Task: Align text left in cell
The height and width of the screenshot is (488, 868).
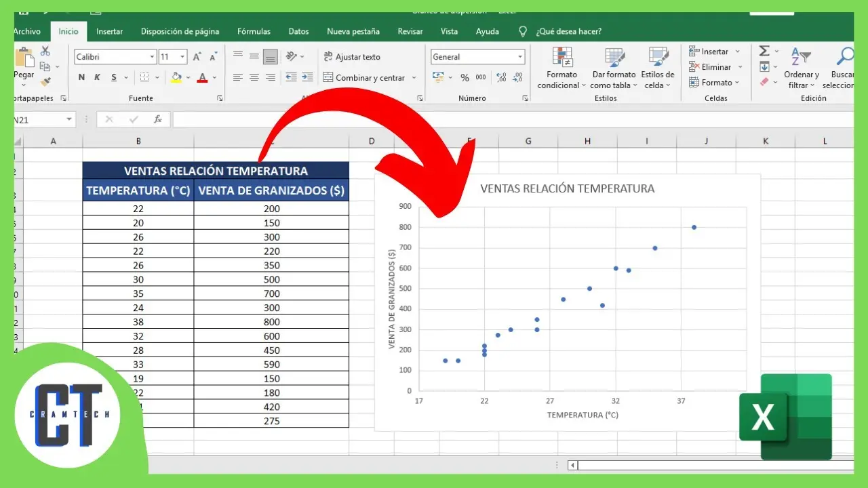Action: (x=238, y=77)
